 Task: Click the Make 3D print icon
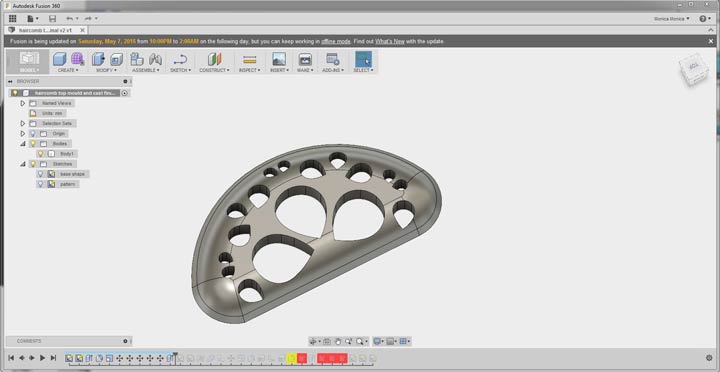click(305, 59)
